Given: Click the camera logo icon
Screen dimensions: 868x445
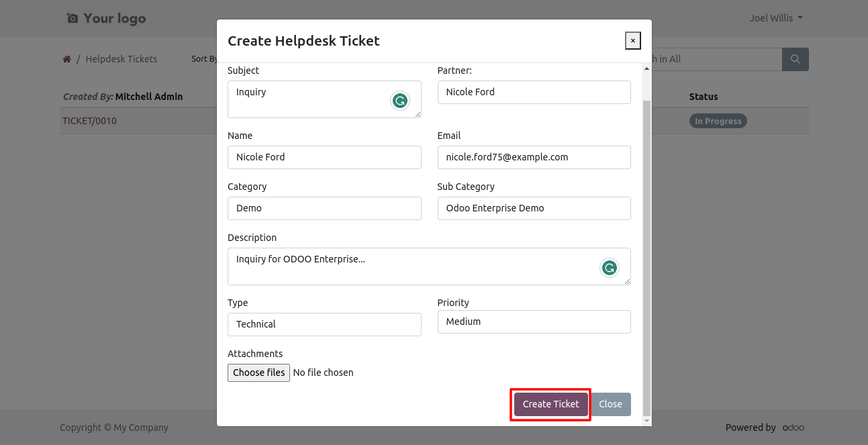Looking at the screenshot, I should coord(72,18).
